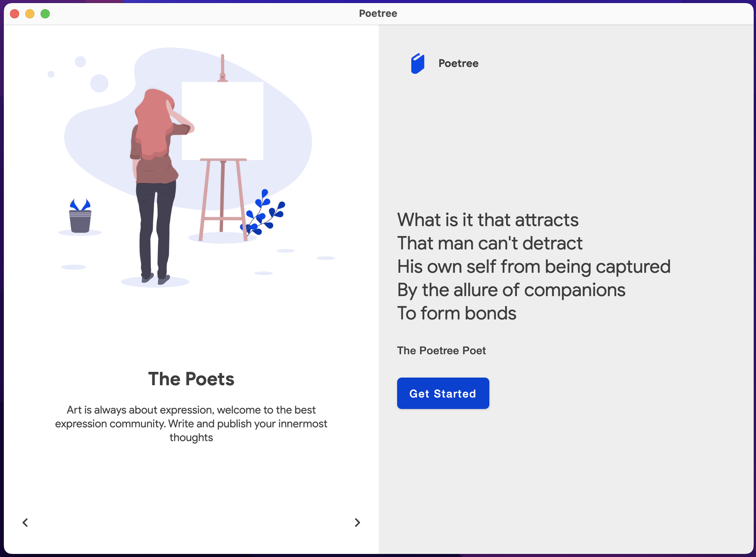Screen dimensions: 756x557
Task: Click the poem line 'To form bonds'
Action: pos(457,313)
